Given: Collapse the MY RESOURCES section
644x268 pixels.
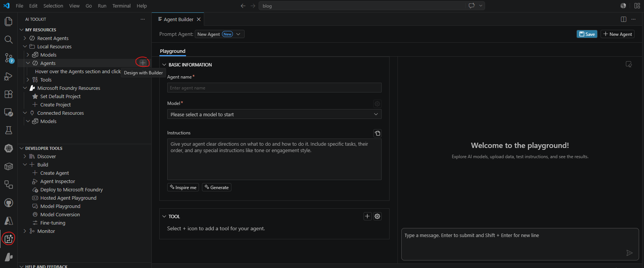Looking at the screenshot, I should 22,30.
